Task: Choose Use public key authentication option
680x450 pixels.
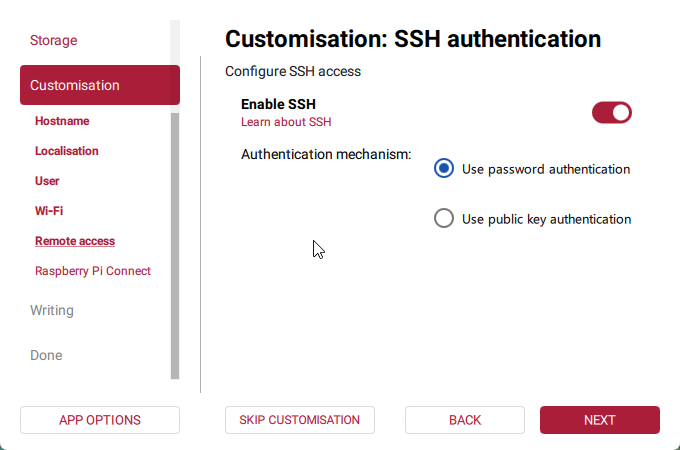Action: pos(444,218)
